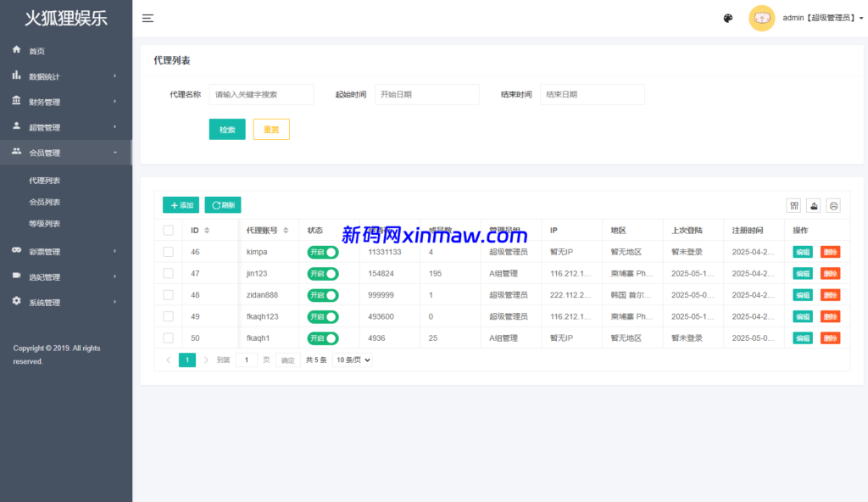Click the 会员管理 group icon
Image resolution: width=868 pixels, height=502 pixels.
coord(17,151)
